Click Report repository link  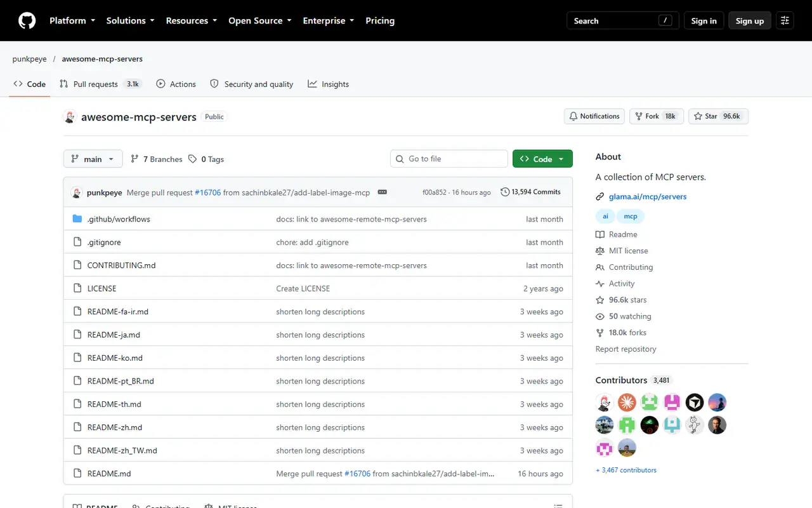(x=626, y=349)
